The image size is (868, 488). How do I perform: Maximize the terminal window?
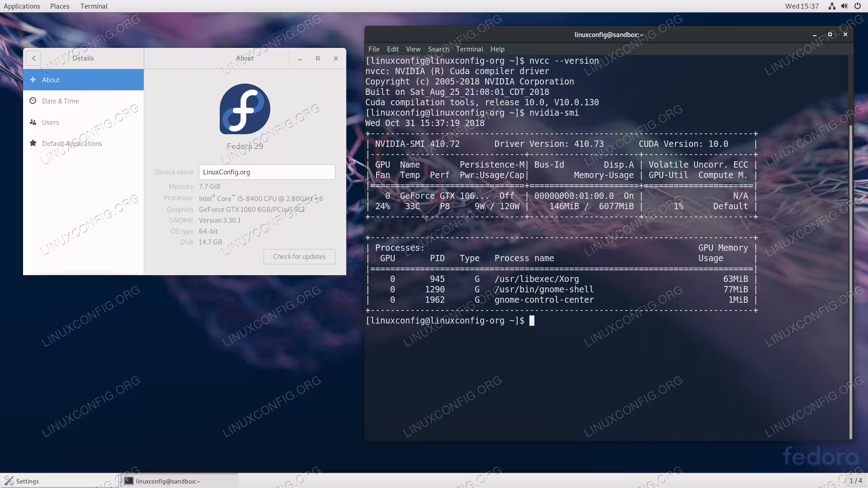(830, 35)
